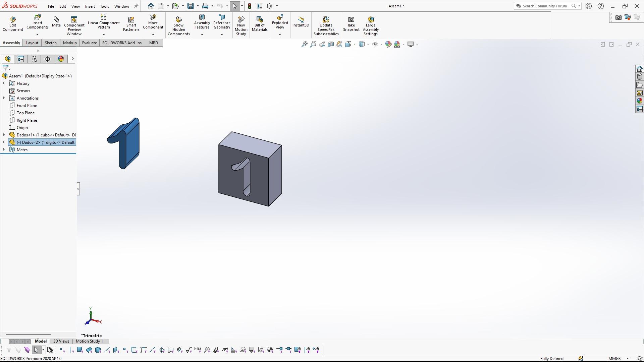Switch to the SOLIDWORKS Add-Ins tab
Viewport: 644px width, 362px height.
(x=122, y=43)
